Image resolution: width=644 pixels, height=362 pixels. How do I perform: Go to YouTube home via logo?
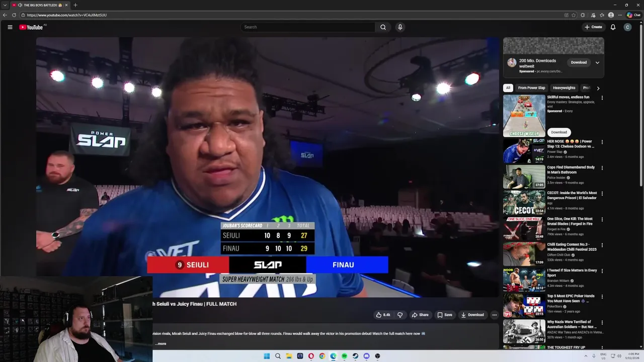pyautogui.click(x=31, y=27)
